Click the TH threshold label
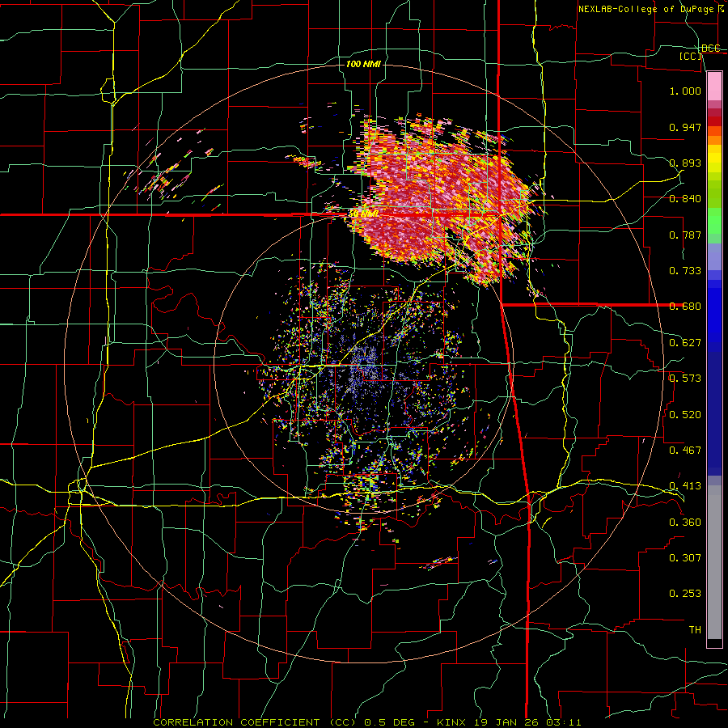The image size is (728, 728). [695, 629]
